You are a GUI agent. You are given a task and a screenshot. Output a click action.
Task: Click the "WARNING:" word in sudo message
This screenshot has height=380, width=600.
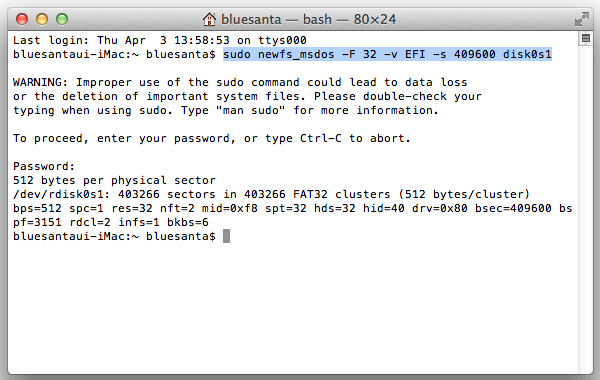point(40,82)
